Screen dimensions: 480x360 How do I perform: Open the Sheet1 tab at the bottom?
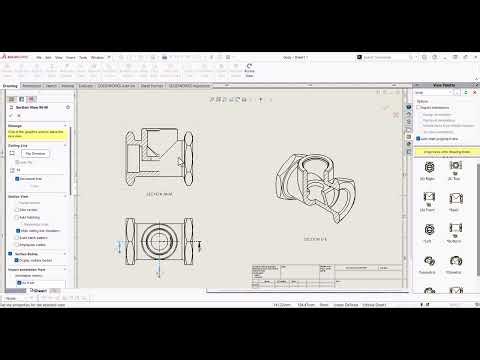pyautogui.click(x=38, y=291)
